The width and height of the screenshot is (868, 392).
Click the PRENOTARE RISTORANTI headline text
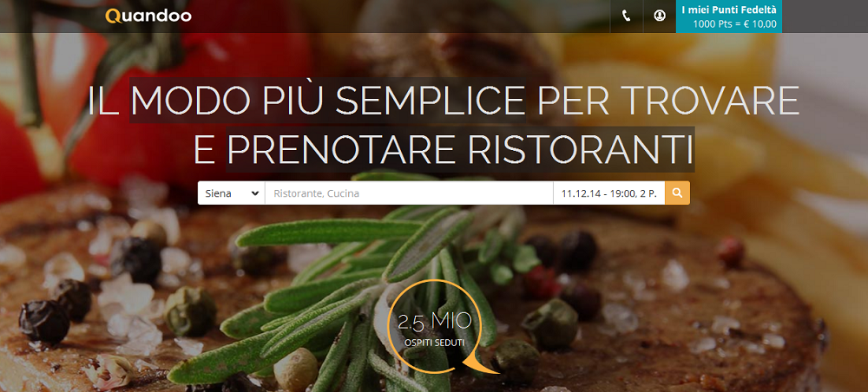point(460,149)
